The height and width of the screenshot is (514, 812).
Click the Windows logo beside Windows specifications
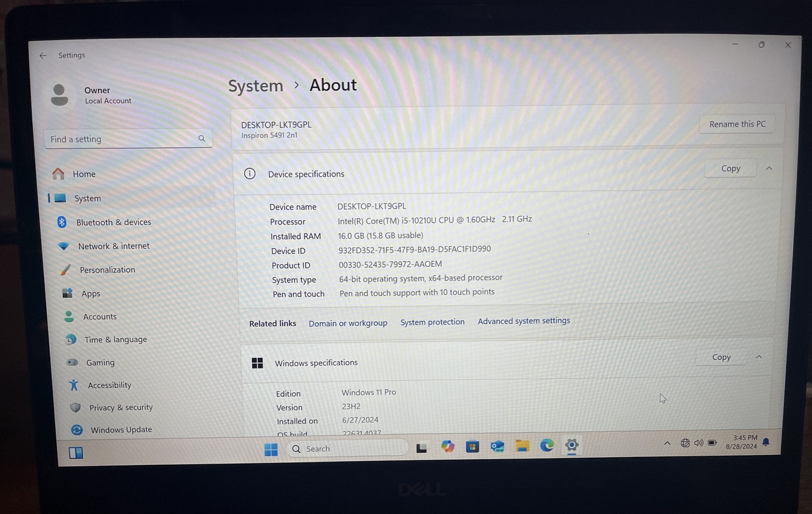click(257, 363)
